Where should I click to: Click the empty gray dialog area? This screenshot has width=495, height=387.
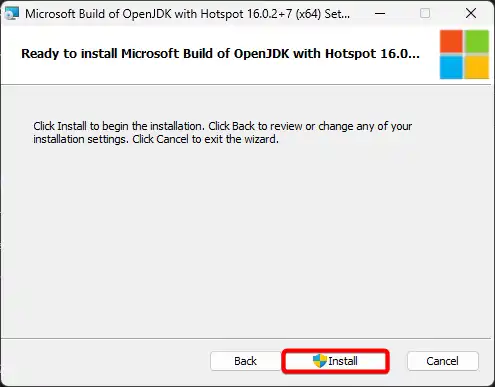tap(247, 240)
